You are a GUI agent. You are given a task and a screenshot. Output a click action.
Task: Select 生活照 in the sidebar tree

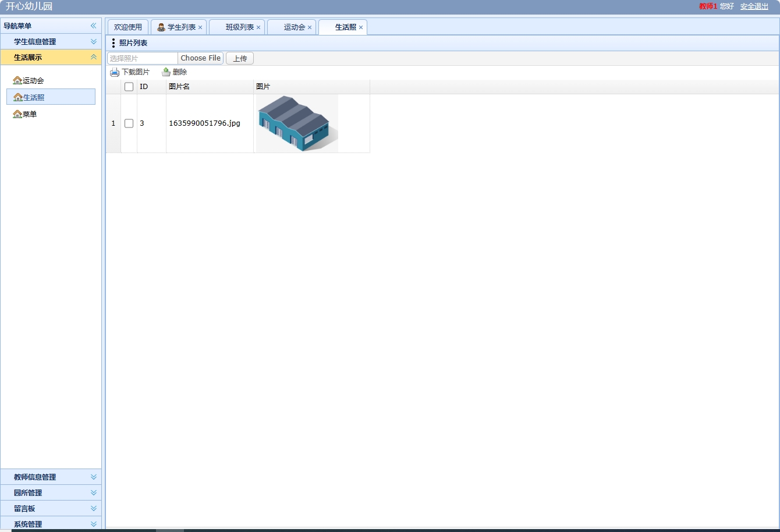click(x=51, y=97)
